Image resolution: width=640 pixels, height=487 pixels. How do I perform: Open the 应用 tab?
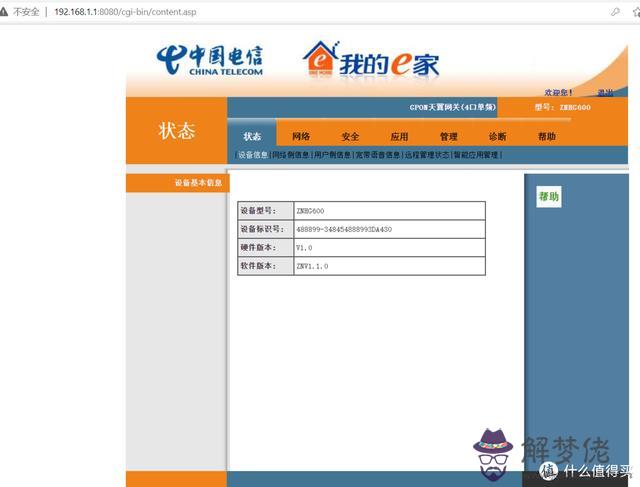[x=399, y=136]
